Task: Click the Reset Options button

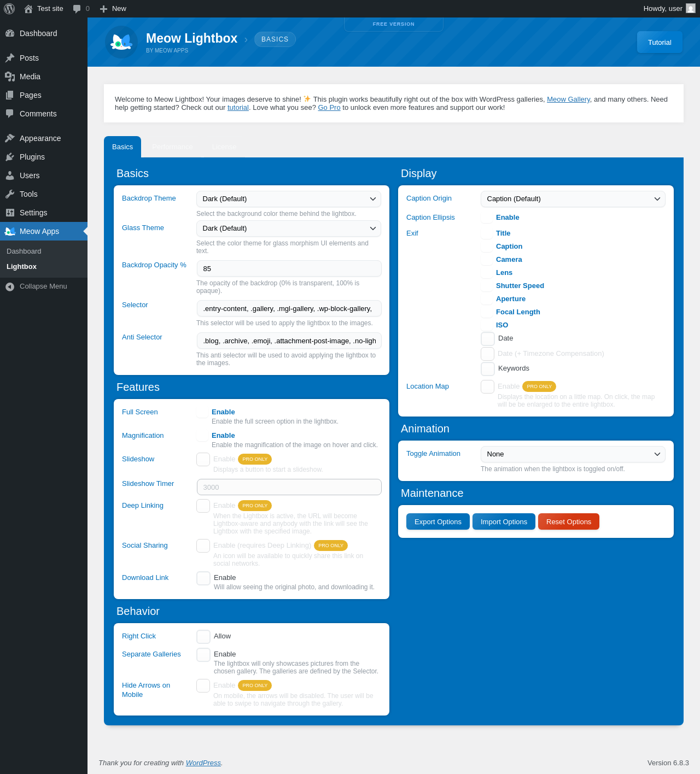Action: 569,521
